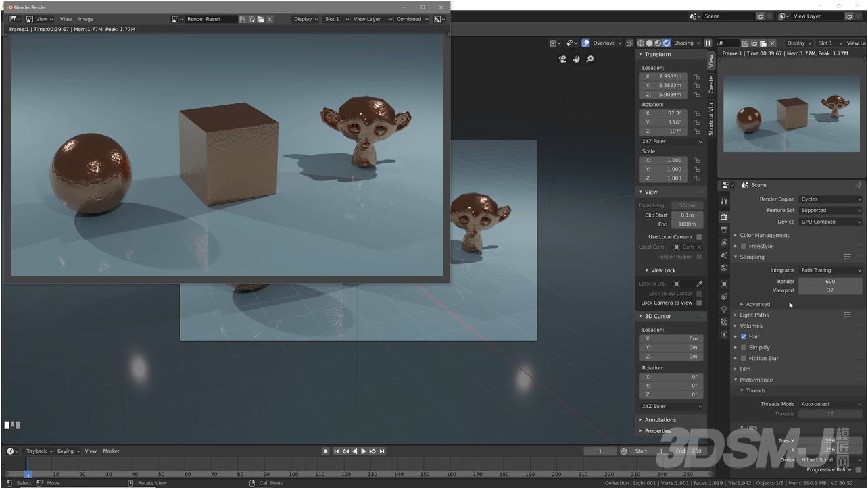Open the Texture properties checker icon
868x489 pixels.
point(724,322)
